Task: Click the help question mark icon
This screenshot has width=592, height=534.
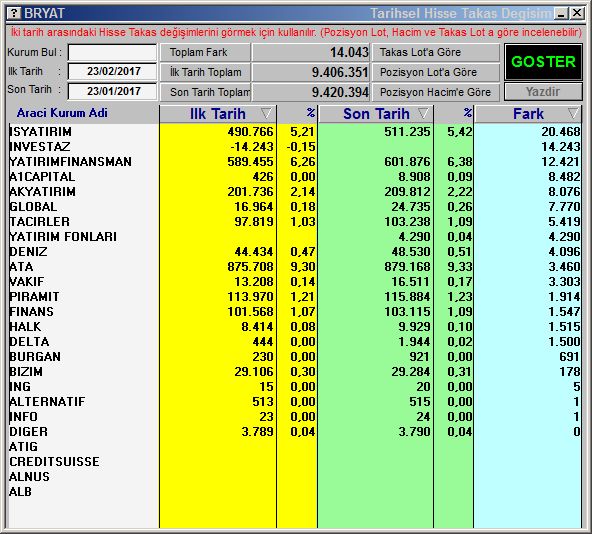Action: coord(14,13)
